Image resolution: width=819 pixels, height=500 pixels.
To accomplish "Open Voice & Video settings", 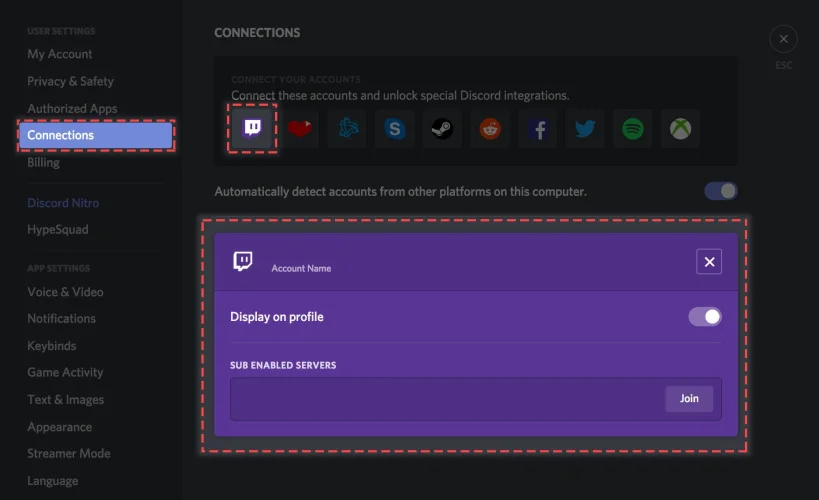I will coord(65,292).
